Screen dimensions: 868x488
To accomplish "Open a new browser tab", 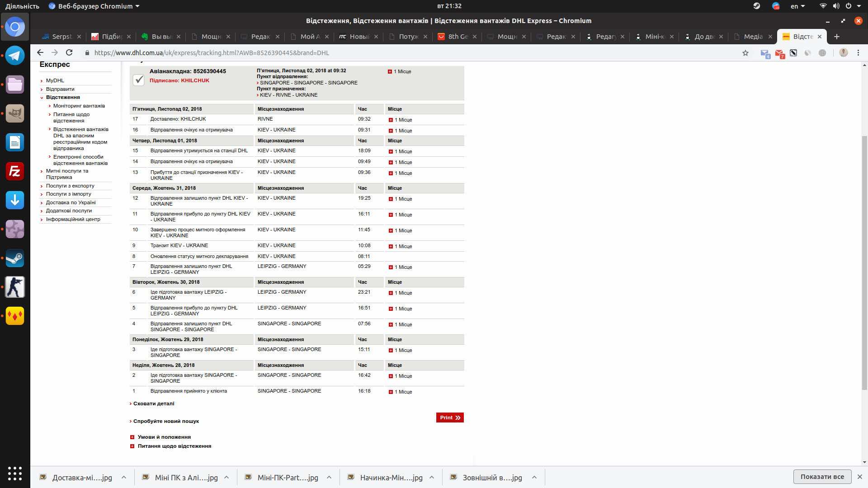I will [837, 37].
